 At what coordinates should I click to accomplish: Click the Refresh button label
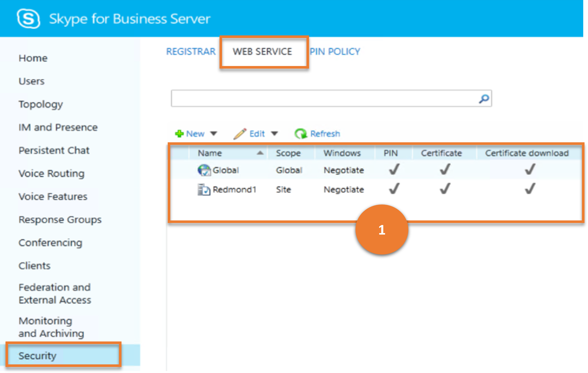pyautogui.click(x=325, y=134)
